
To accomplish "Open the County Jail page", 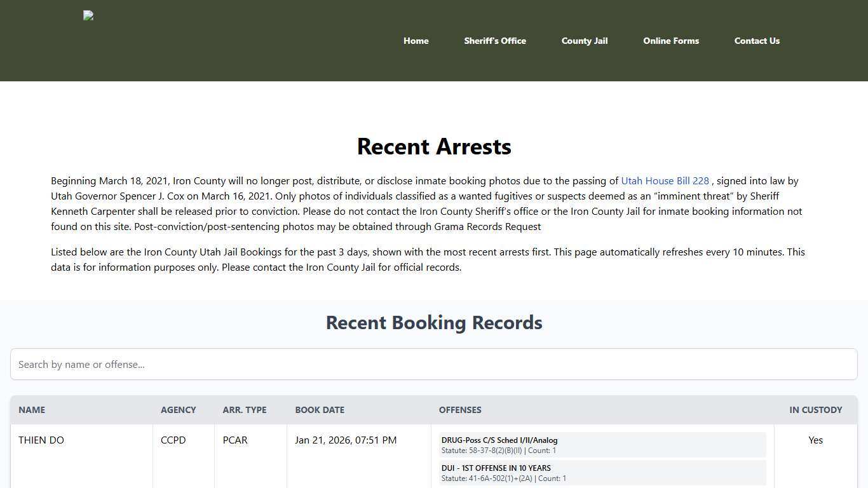I will pyautogui.click(x=584, y=41).
